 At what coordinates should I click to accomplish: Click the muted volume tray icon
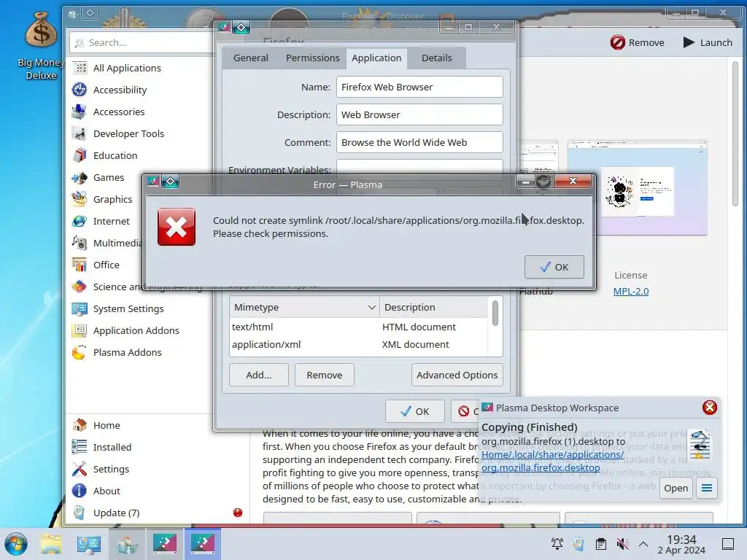click(623, 544)
